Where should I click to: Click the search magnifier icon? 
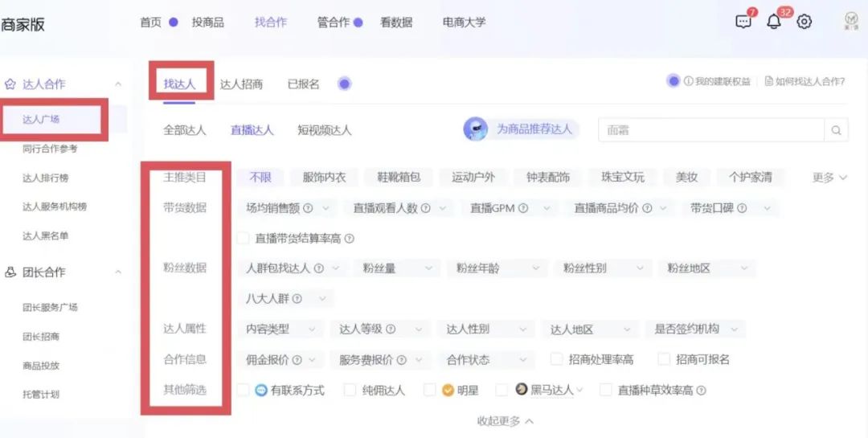point(836,131)
